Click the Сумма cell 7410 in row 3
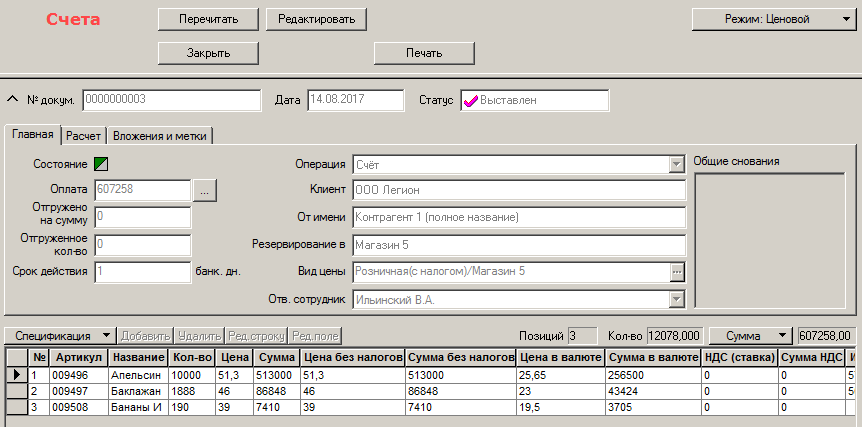 pyautogui.click(x=277, y=408)
